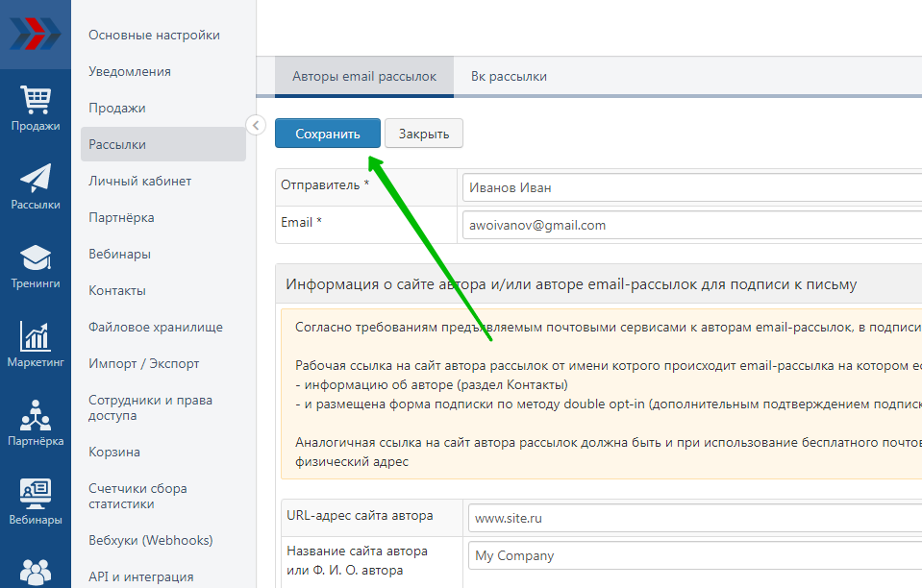This screenshot has width=922, height=588.
Task: Open Вебхуки (Webhooks) settings
Action: 151,540
